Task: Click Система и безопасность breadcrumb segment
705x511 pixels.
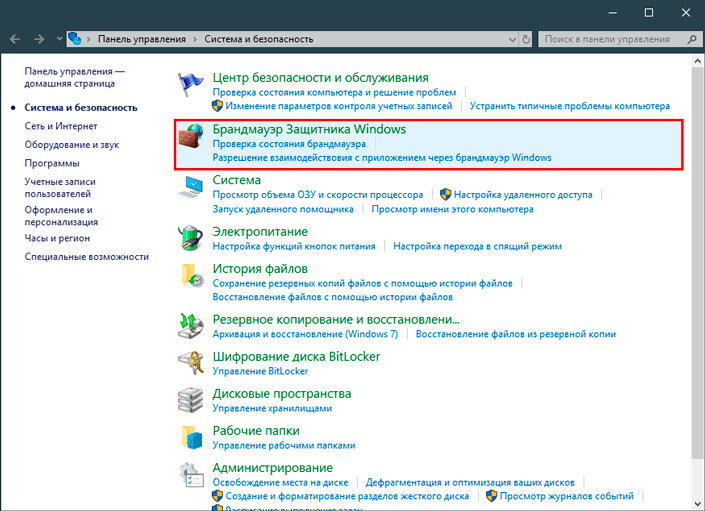Action: (259, 40)
